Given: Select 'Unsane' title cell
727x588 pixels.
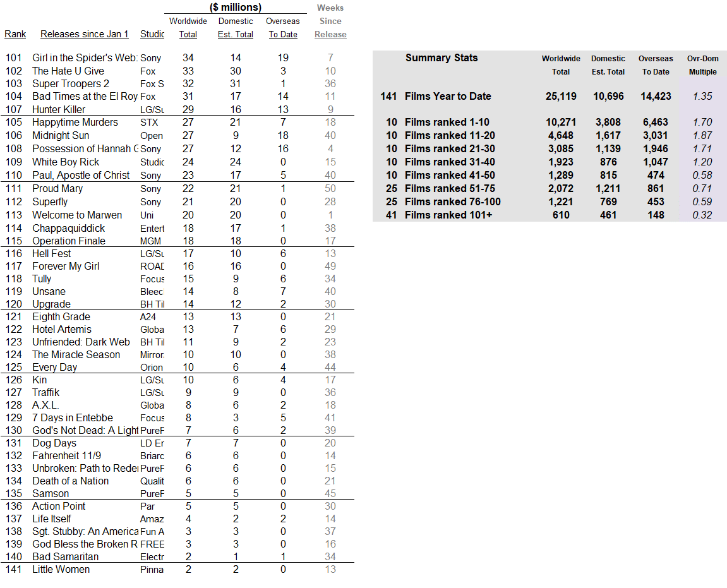Looking at the screenshot, I should (49, 292).
